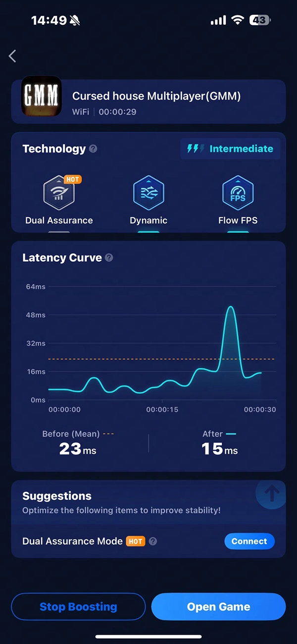Open the Latency Curve help icon
The width and height of the screenshot is (297, 644).
click(x=109, y=258)
